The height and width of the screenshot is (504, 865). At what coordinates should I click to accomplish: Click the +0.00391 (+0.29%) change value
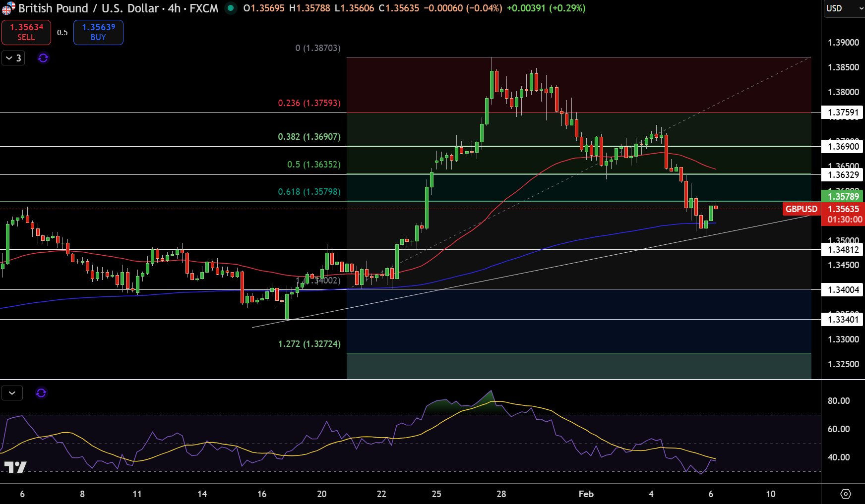[x=546, y=8]
